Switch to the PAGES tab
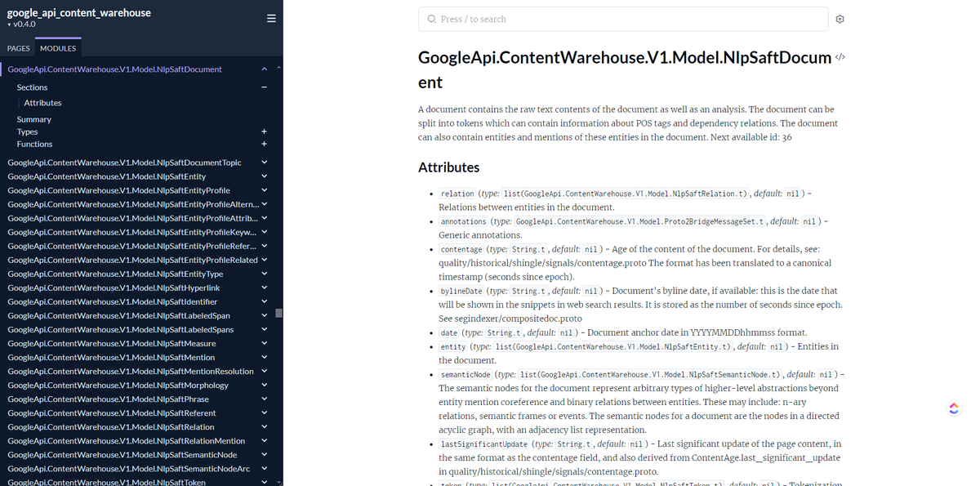 click(x=19, y=48)
